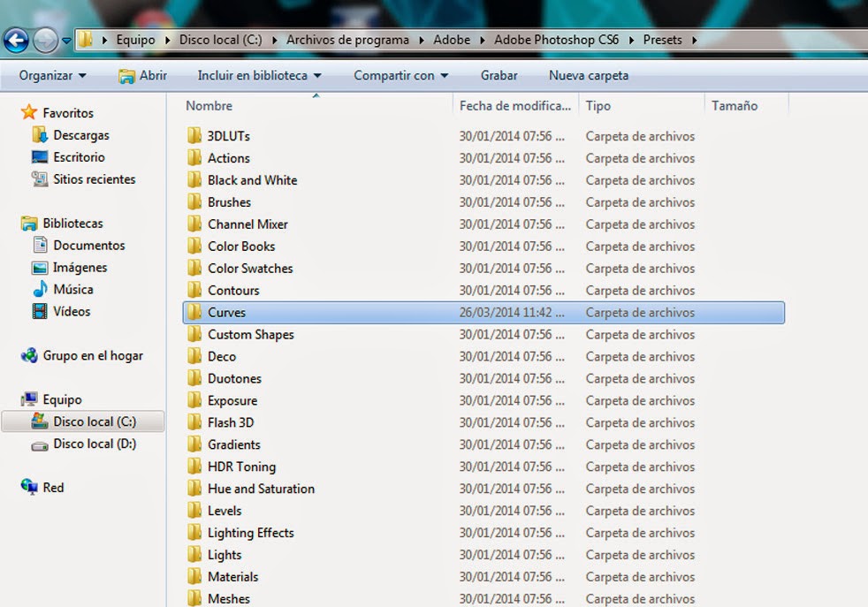This screenshot has width=868, height=607.
Task: Select Lighting Effects folder name
Action: tap(251, 533)
